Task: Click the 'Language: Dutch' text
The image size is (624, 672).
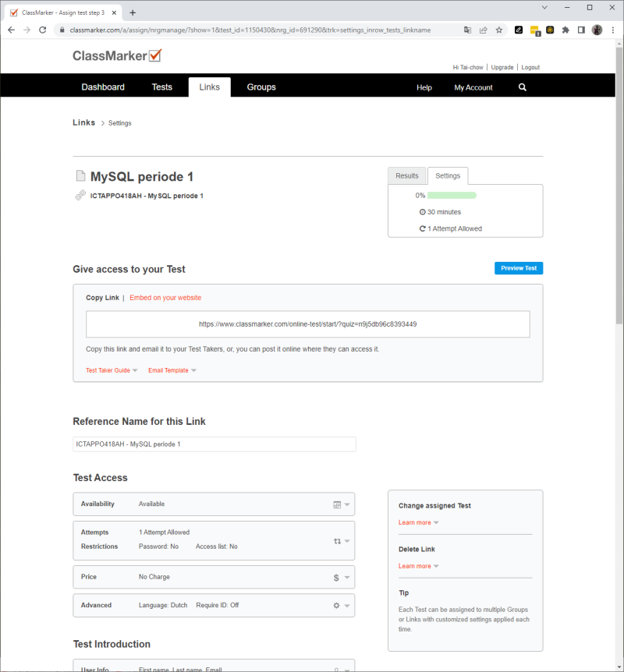Action: 163,606
